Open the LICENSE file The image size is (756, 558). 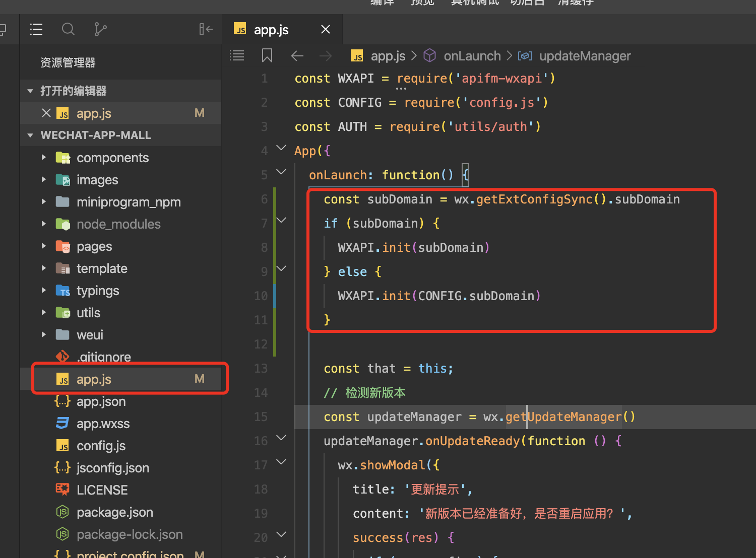pyautogui.click(x=102, y=490)
